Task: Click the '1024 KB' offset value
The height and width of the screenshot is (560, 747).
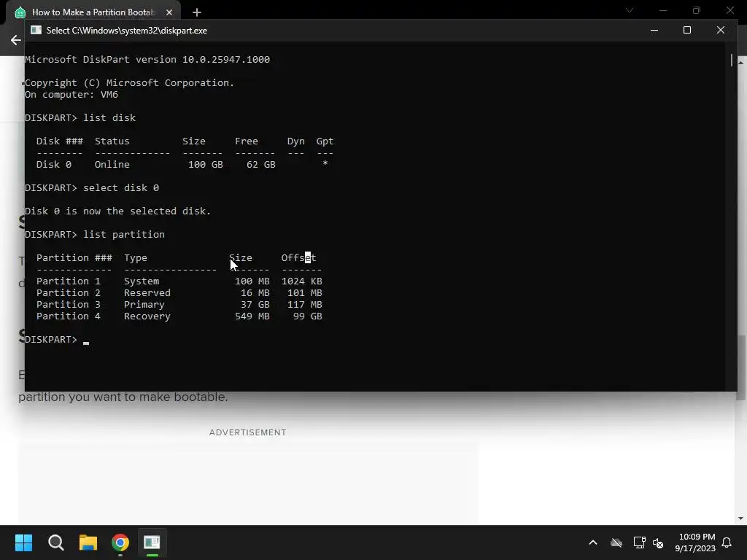Action: click(x=301, y=281)
